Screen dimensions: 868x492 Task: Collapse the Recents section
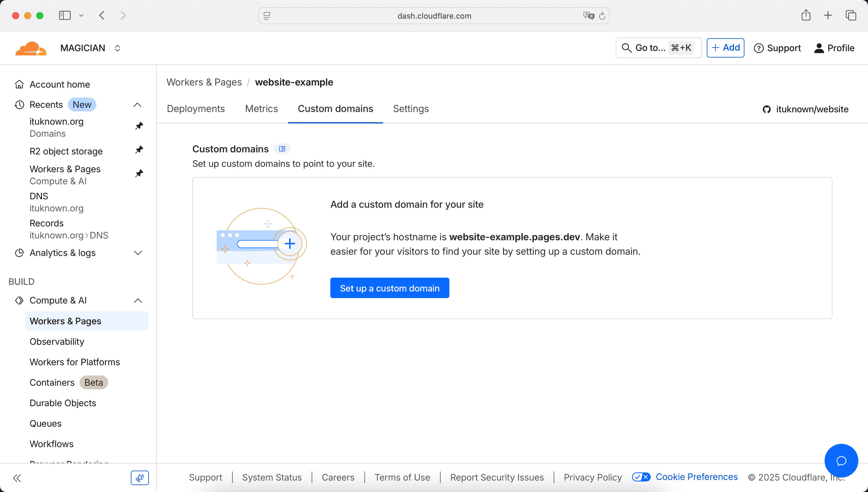[137, 105]
